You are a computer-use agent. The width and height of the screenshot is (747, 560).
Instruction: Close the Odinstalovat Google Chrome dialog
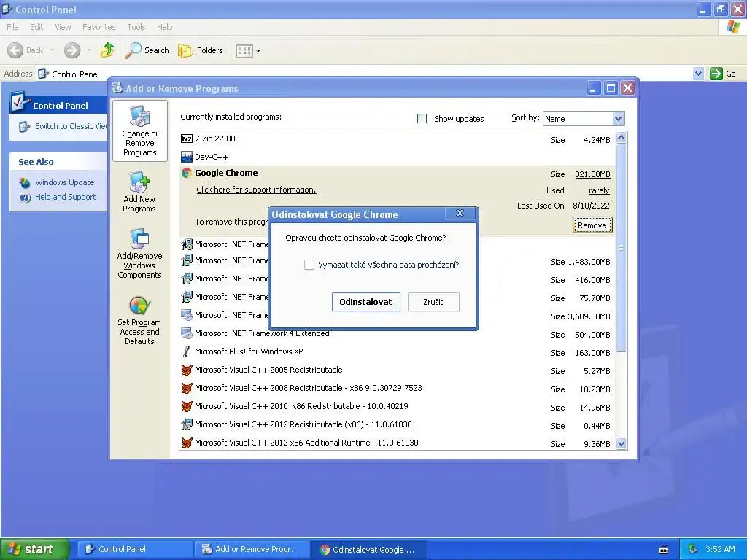[x=460, y=214]
